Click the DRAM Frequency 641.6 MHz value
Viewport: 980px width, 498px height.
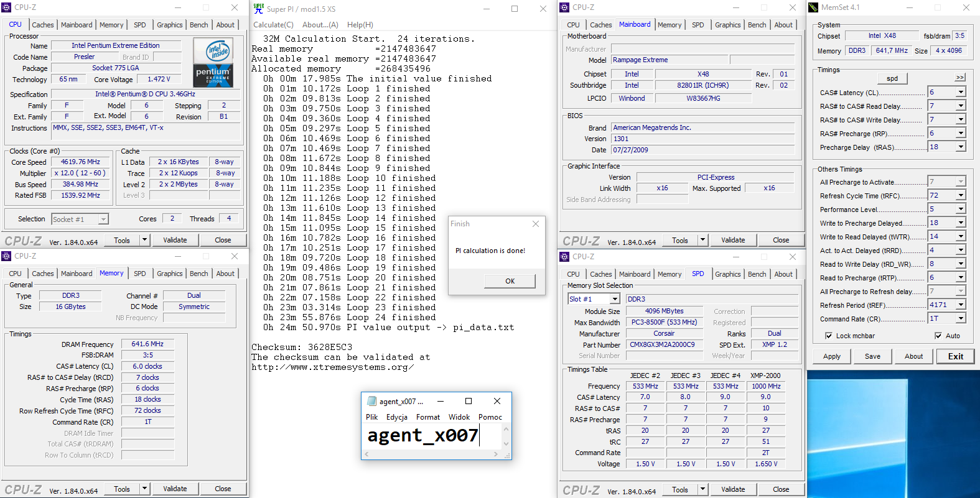(147, 344)
